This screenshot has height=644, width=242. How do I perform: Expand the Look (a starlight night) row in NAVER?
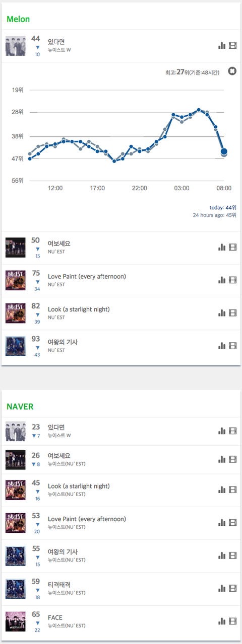pos(121,490)
